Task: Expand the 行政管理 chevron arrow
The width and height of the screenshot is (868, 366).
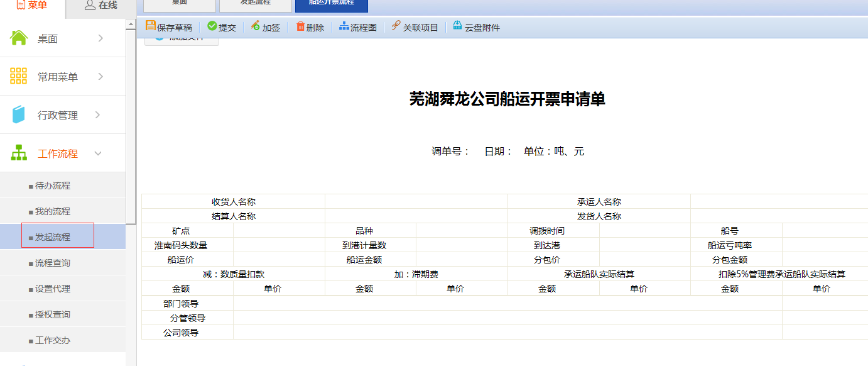Action: click(97, 114)
